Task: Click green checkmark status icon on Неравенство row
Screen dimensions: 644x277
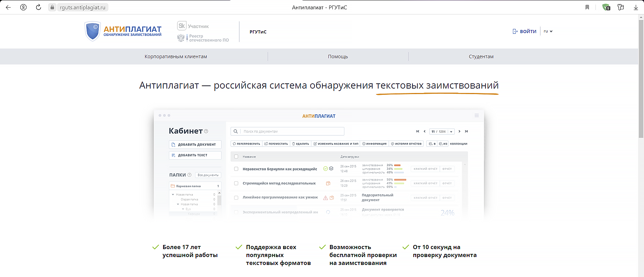Action: 325,168
